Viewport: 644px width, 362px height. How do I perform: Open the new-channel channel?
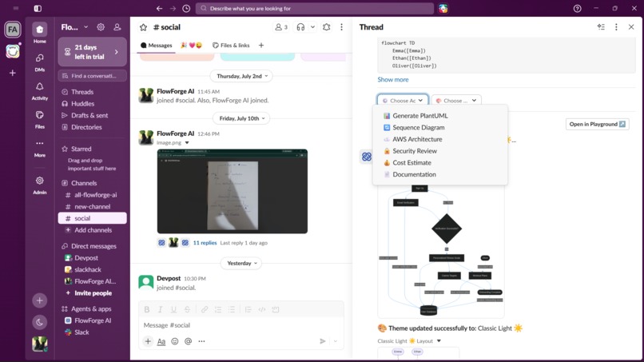point(93,207)
